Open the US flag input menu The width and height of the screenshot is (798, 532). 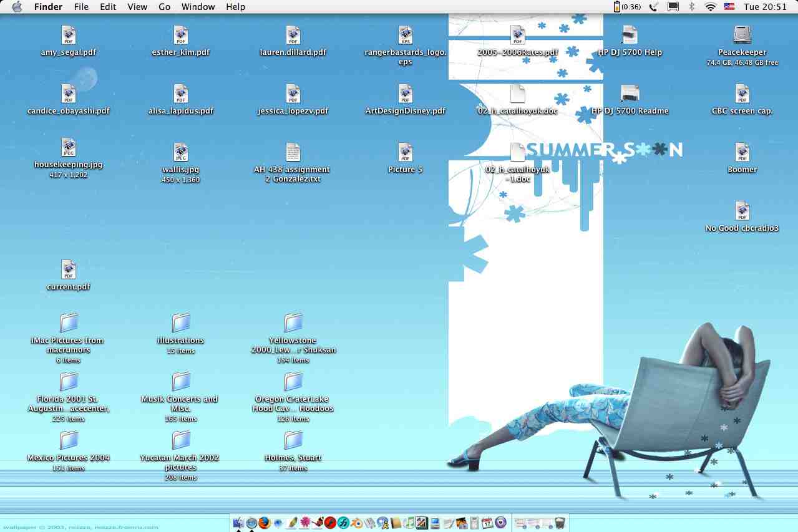(x=729, y=7)
